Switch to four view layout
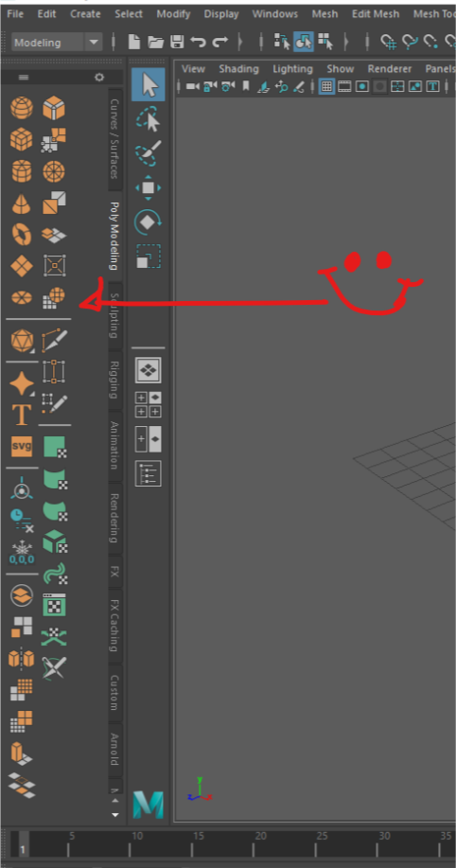 click(x=148, y=405)
